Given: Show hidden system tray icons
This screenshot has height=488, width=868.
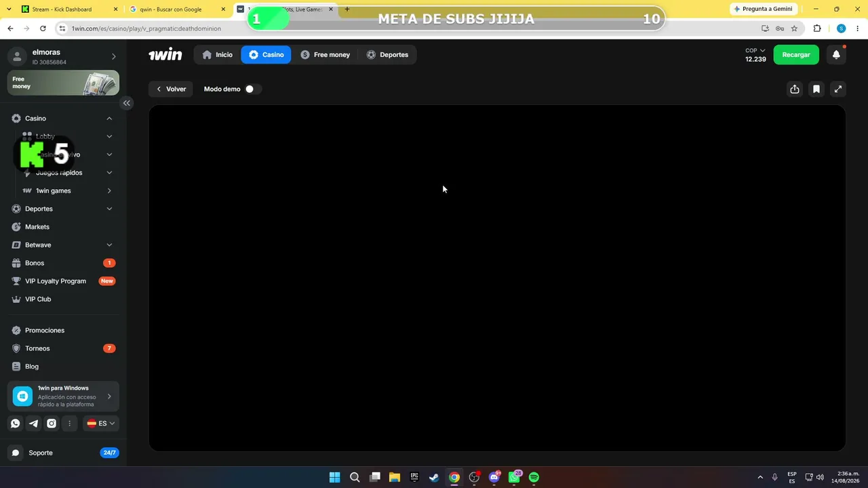Looking at the screenshot, I should pos(759,477).
